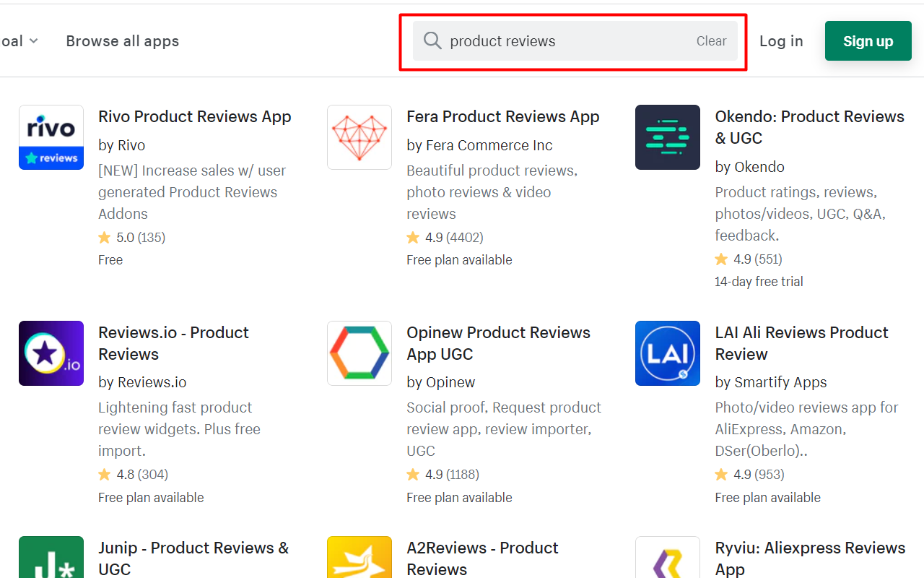The width and height of the screenshot is (924, 578).
Task: Focus the product reviews search field
Action: pos(575,41)
